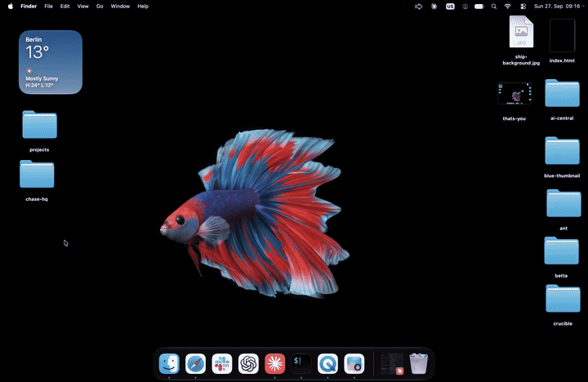Select the projects folder
Viewport: 588px width, 382px height.
point(39,124)
